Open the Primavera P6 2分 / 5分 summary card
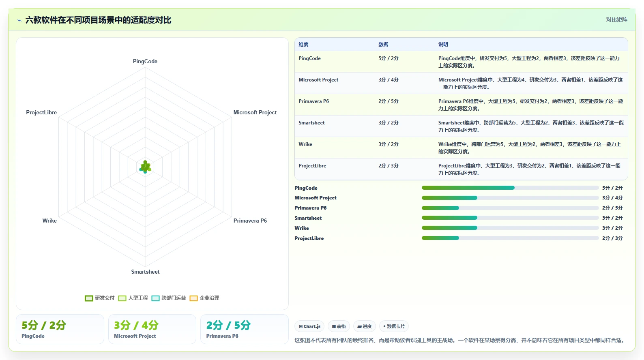This screenshot has height=360, width=644. (245, 329)
